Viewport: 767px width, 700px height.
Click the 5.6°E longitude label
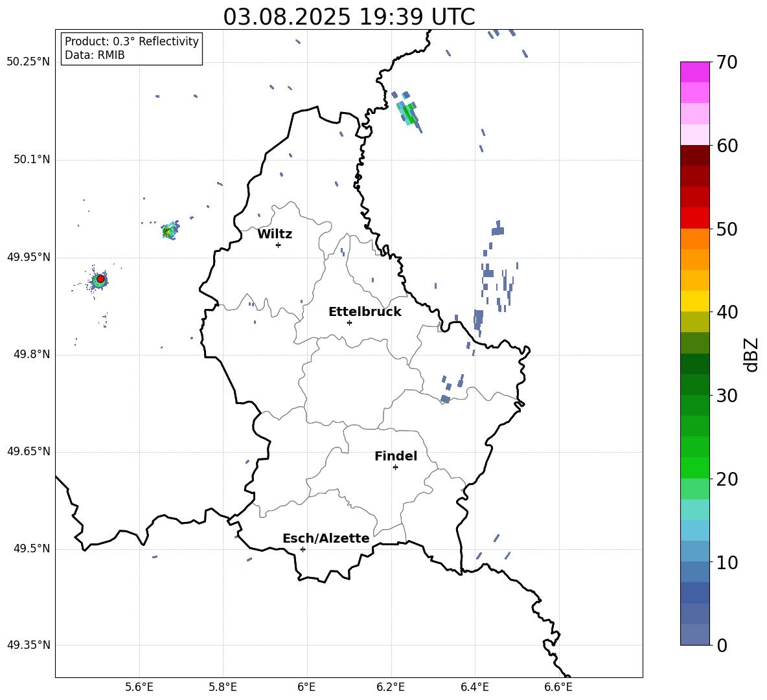point(139,687)
